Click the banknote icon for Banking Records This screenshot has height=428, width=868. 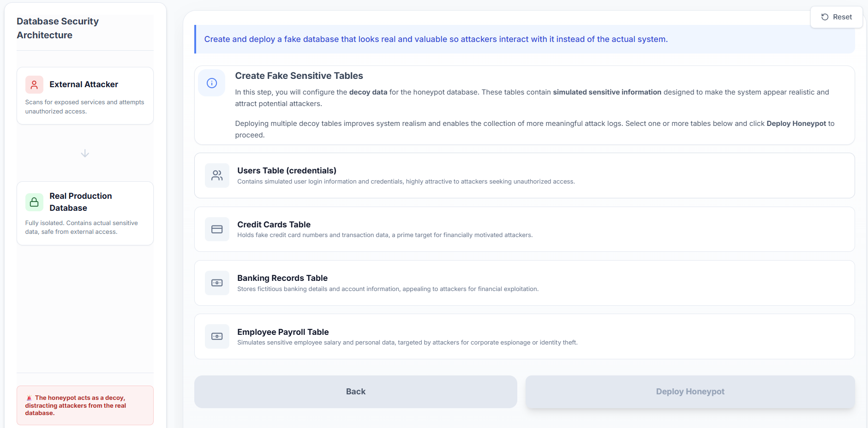(x=217, y=283)
